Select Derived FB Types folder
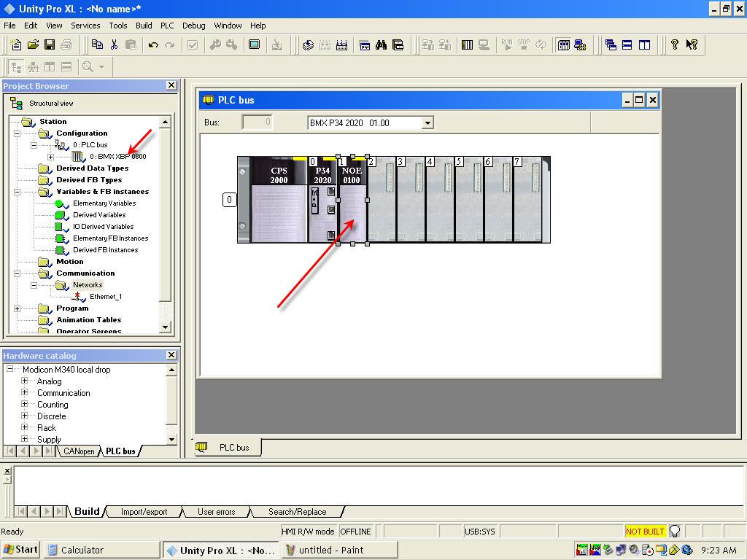This screenshot has width=747, height=560. click(89, 180)
